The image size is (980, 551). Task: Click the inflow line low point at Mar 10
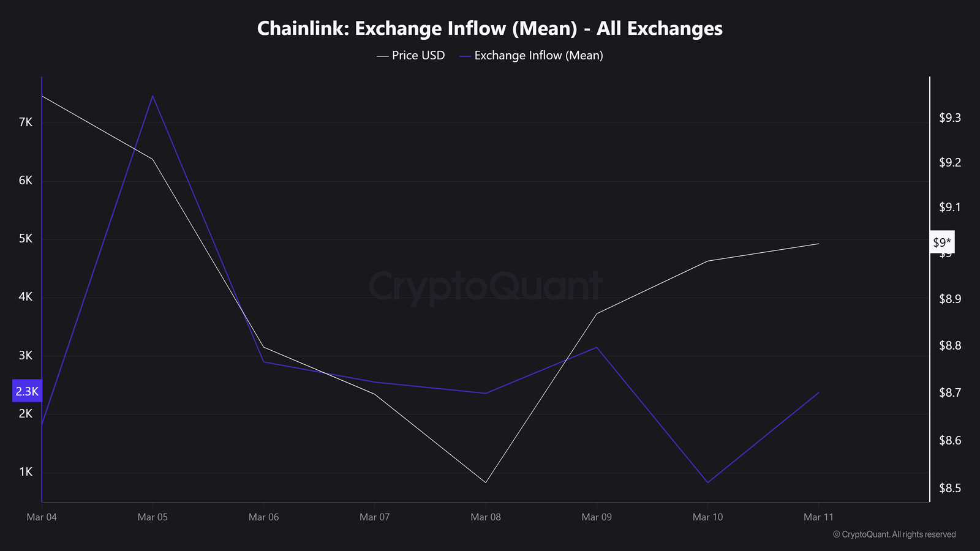[707, 482]
